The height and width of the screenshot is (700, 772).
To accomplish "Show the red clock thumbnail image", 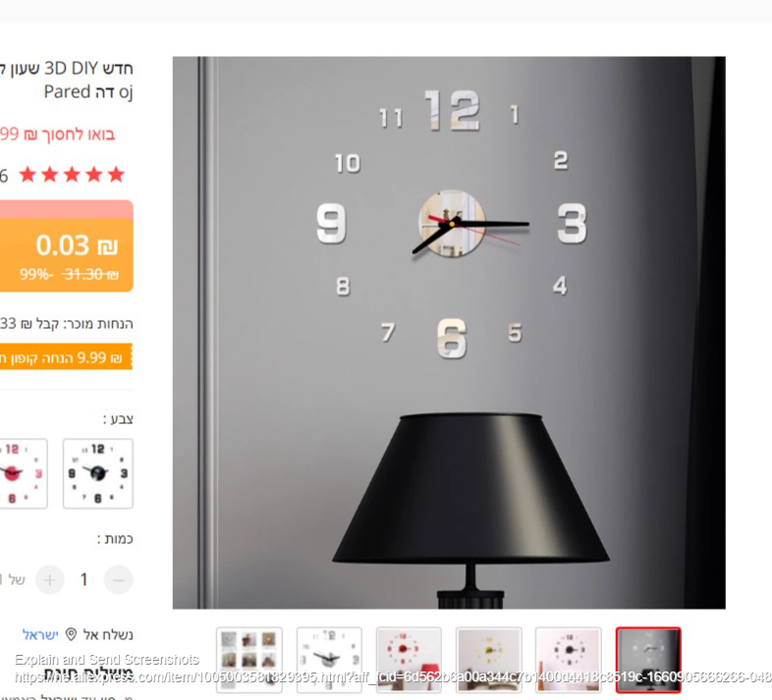I will tap(409, 660).
